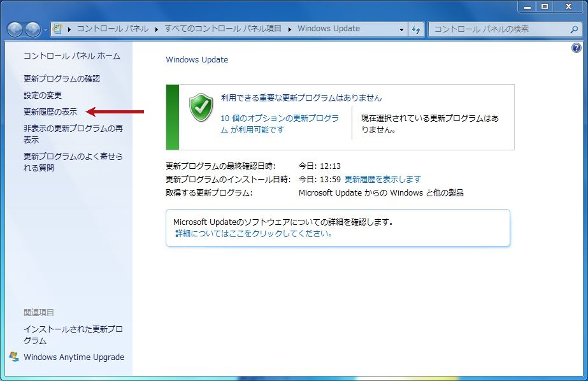The image size is (588, 381).
Task: Expand arrow before Windows Update breadcrumb
Action: point(290,29)
